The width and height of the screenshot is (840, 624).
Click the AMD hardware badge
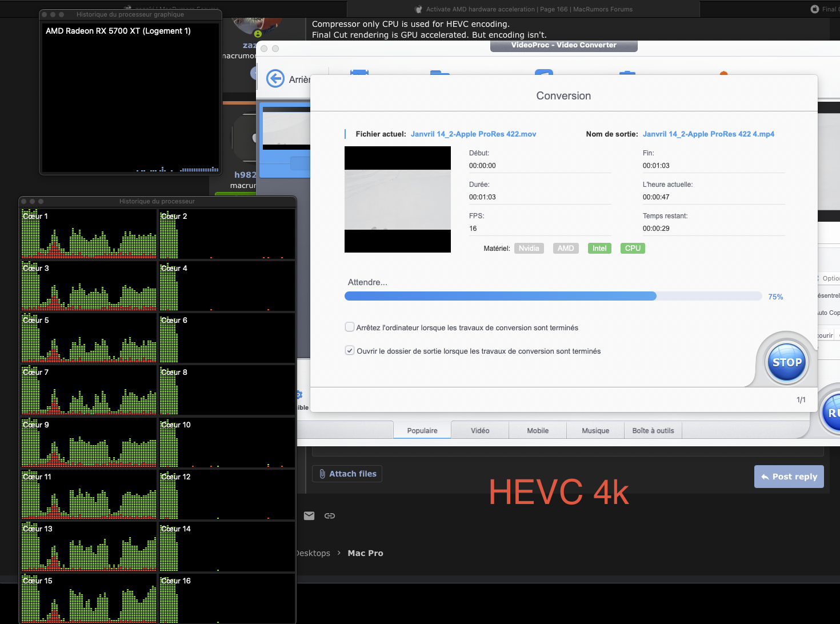566,248
